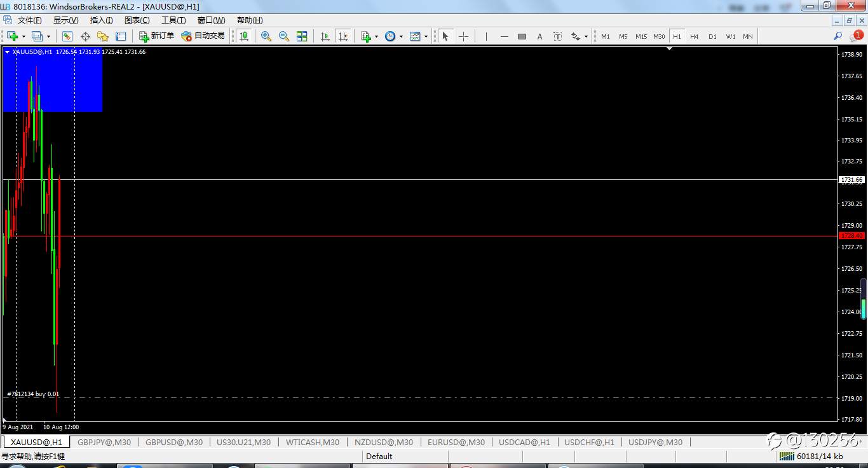The height and width of the screenshot is (468, 868).
Task: Open the 窗口(W) menu
Action: (x=211, y=20)
